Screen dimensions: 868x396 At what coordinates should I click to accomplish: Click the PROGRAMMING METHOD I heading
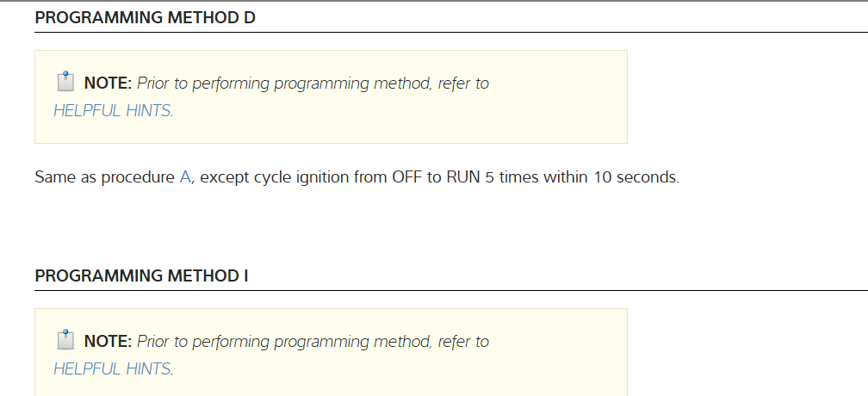141,275
